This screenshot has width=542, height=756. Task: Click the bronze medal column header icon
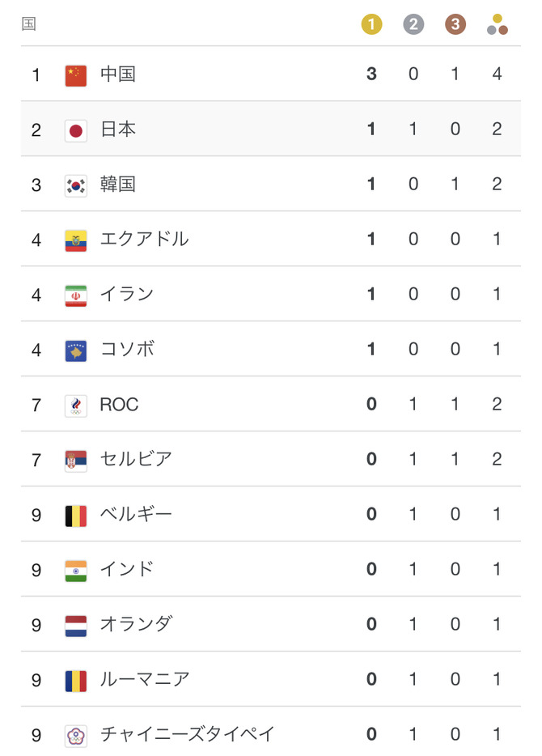click(x=455, y=24)
